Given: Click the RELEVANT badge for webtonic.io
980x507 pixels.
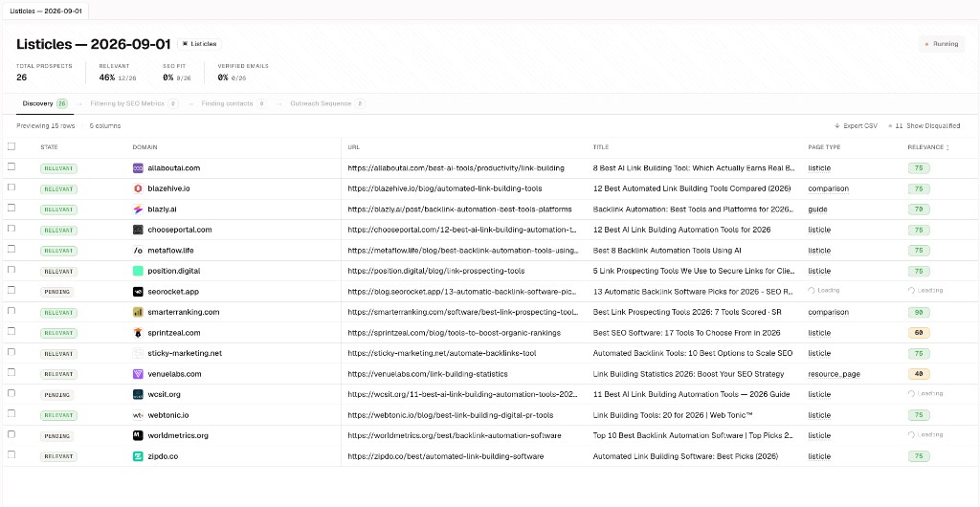Looking at the screenshot, I should [x=58, y=415].
